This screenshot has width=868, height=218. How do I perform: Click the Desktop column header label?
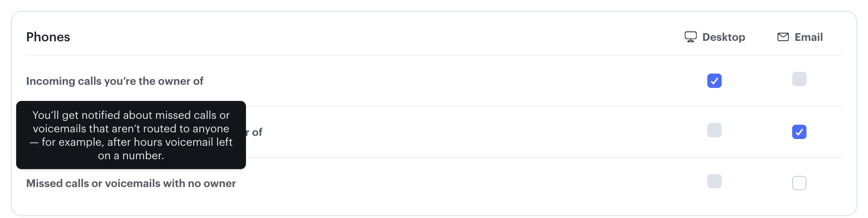(x=723, y=37)
